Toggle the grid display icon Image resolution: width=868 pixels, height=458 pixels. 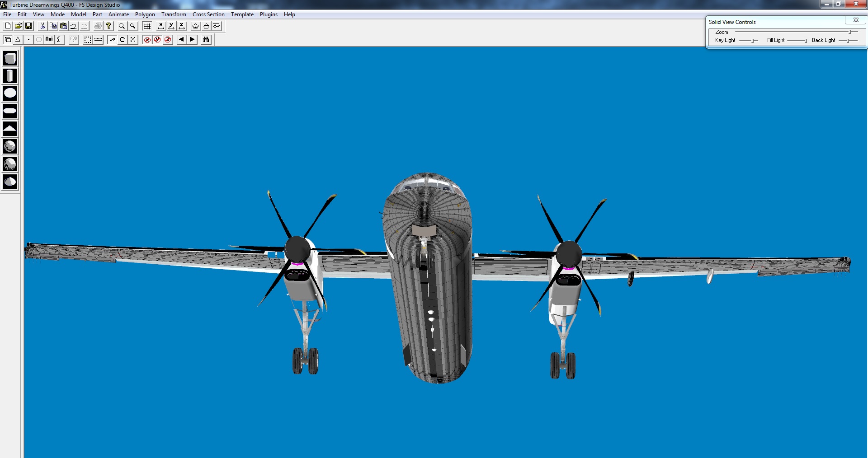tap(147, 26)
